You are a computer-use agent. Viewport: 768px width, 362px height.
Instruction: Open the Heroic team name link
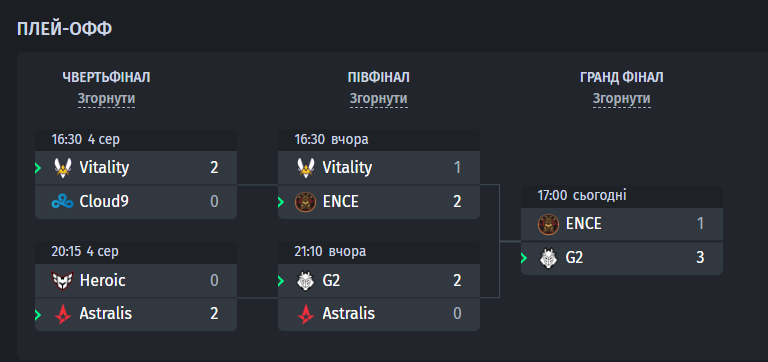tap(102, 281)
